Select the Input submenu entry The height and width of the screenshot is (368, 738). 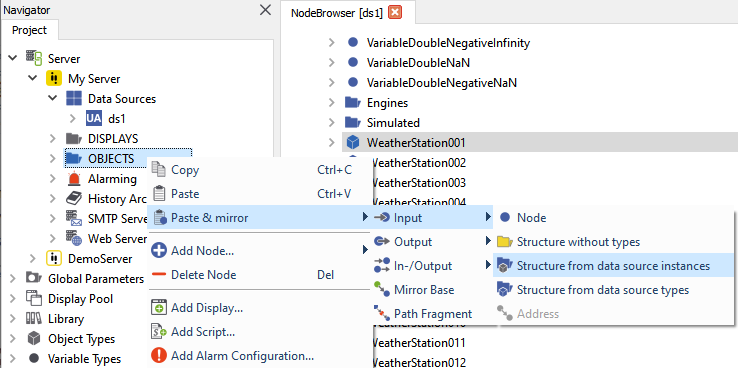[x=432, y=217]
